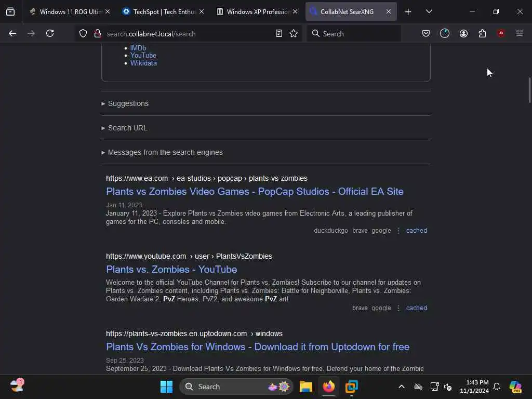Close the CollabNet SearXNG tab
This screenshot has width=532, height=399.
tap(389, 11)
